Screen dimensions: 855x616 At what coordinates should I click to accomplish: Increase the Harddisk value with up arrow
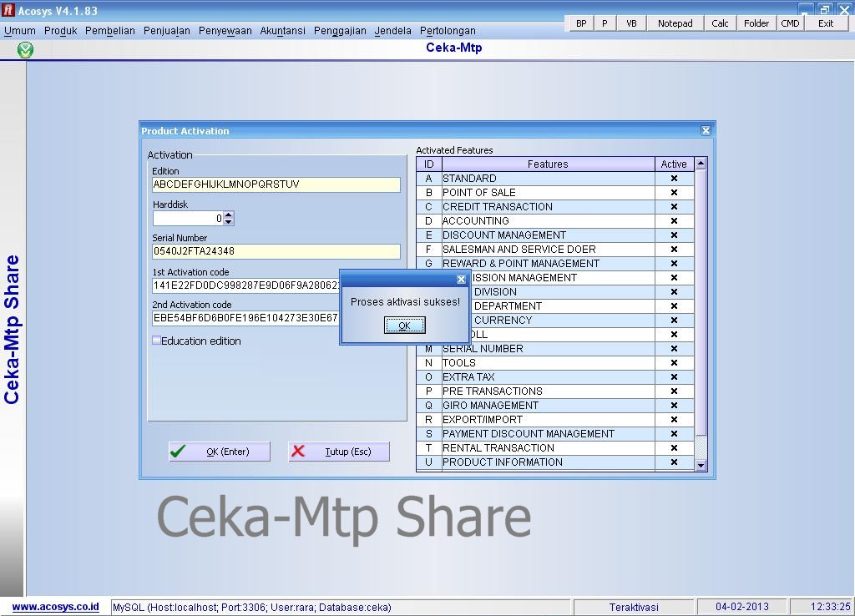click(229, 215)
